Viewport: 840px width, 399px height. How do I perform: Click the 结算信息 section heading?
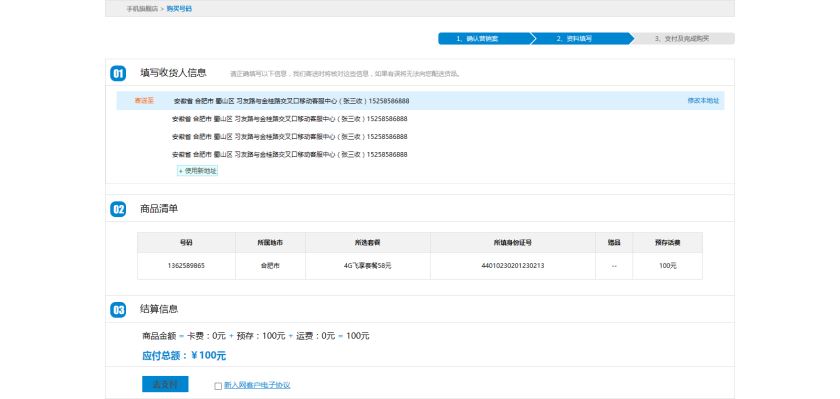pyautogui.click(x=159, y=309)
